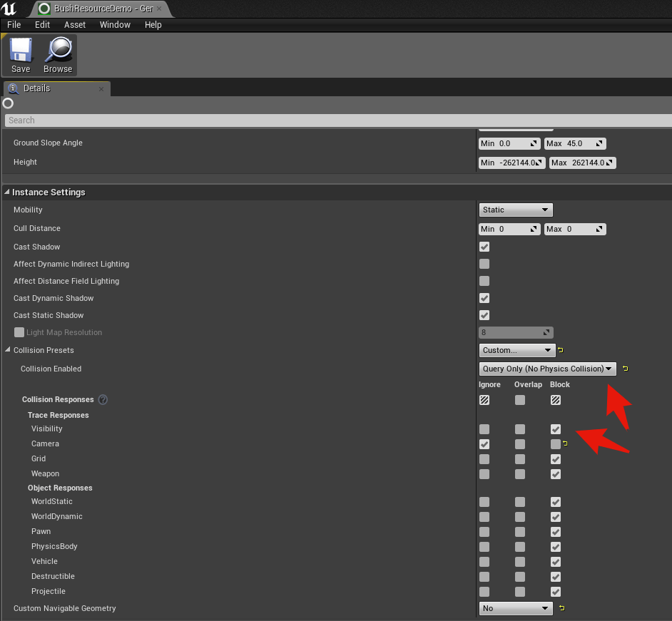Close the Details tab
The height and width of the screenshot is (621, 672).
tap(101, 89)
